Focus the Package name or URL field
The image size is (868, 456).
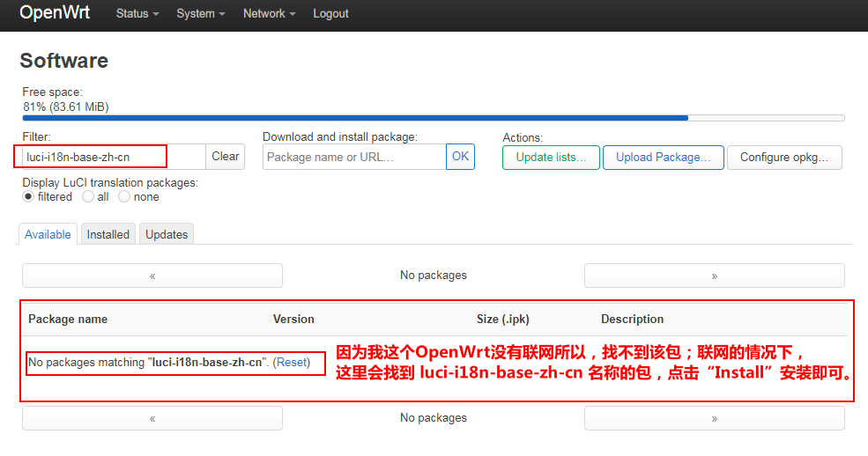click(354, 157)
